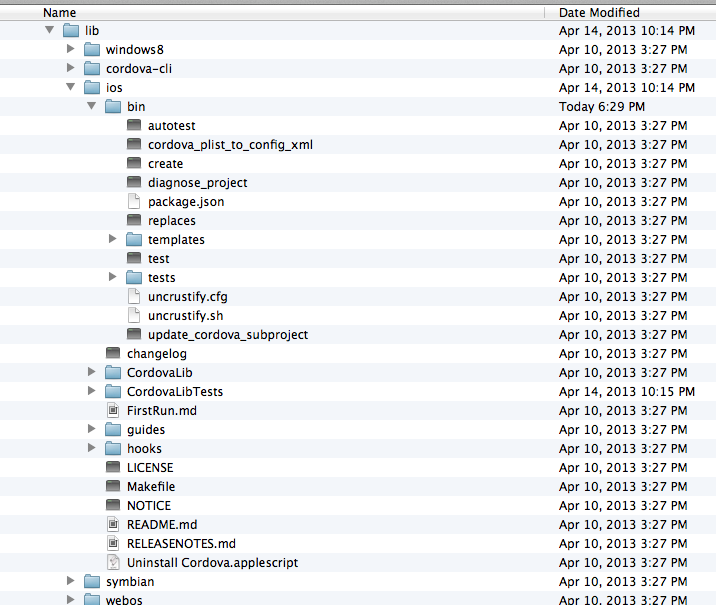Collapse the ios folder triangle
The image size is (716, 605).
(x=71, y=87)
